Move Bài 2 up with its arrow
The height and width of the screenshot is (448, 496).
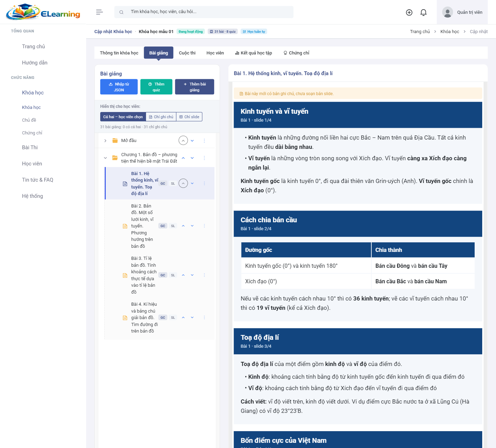click(183, 226)
